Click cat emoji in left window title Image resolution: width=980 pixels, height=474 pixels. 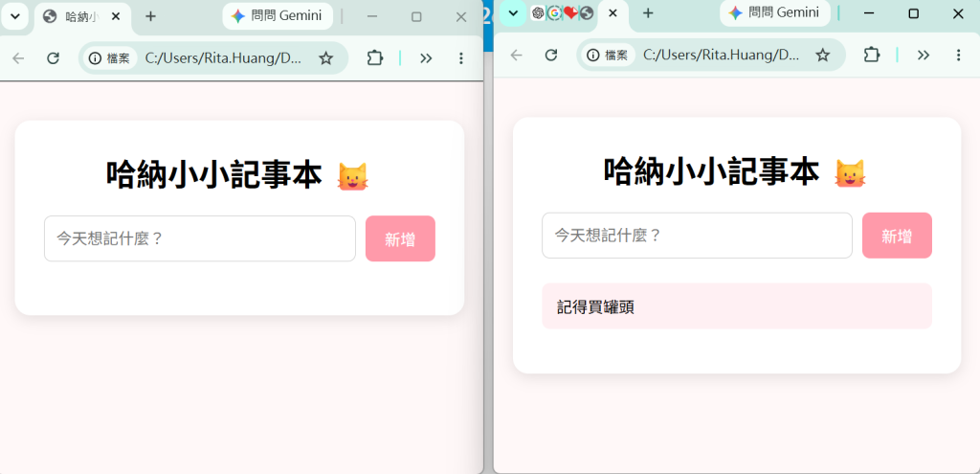tap(352, 176)
